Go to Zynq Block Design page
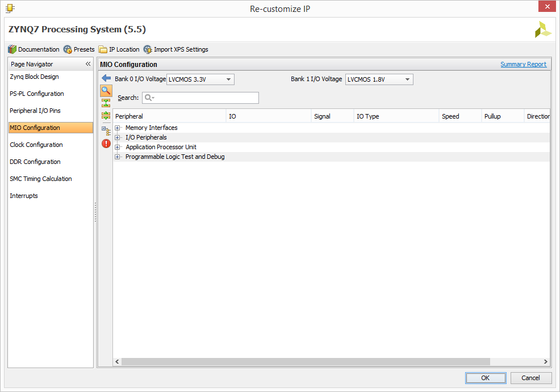Image resolution: width=560 pixels, height=392 pixels. [34, 77]
